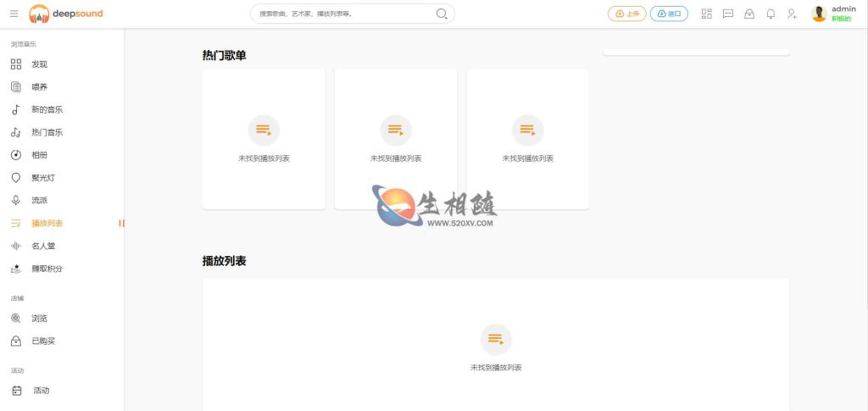Viewport: 868px width, 411px height.
Task: Open 喂养 feed in the sidebar
Action: pos(39,86)
